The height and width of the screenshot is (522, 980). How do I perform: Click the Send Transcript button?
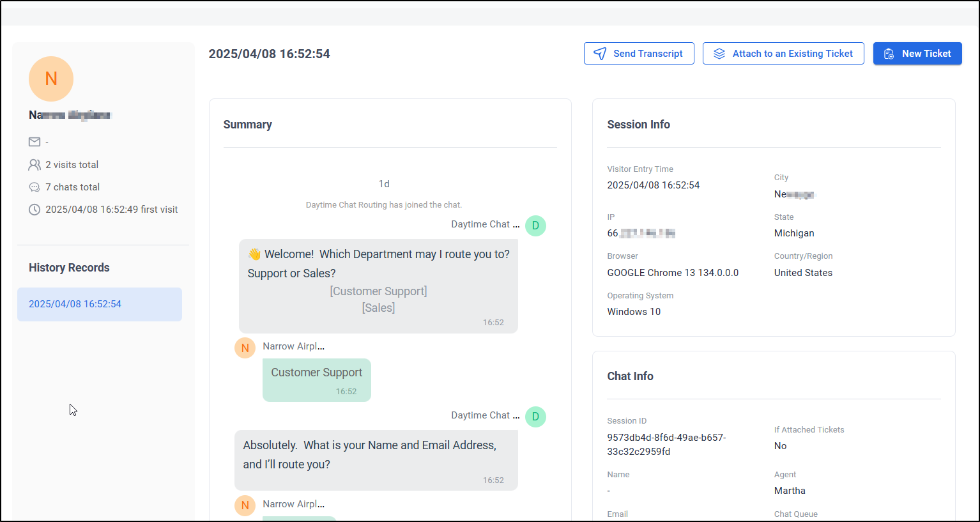(x=639, y=54)
